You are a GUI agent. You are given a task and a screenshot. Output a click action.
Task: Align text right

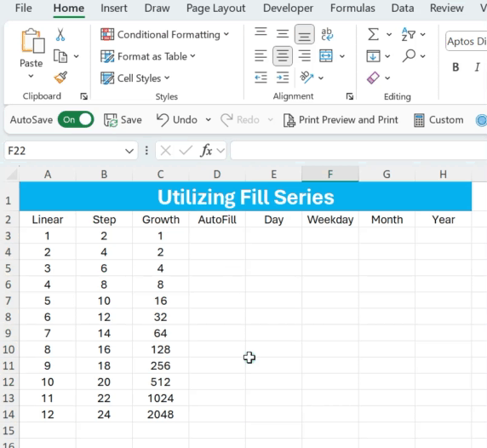coord(305,56)
